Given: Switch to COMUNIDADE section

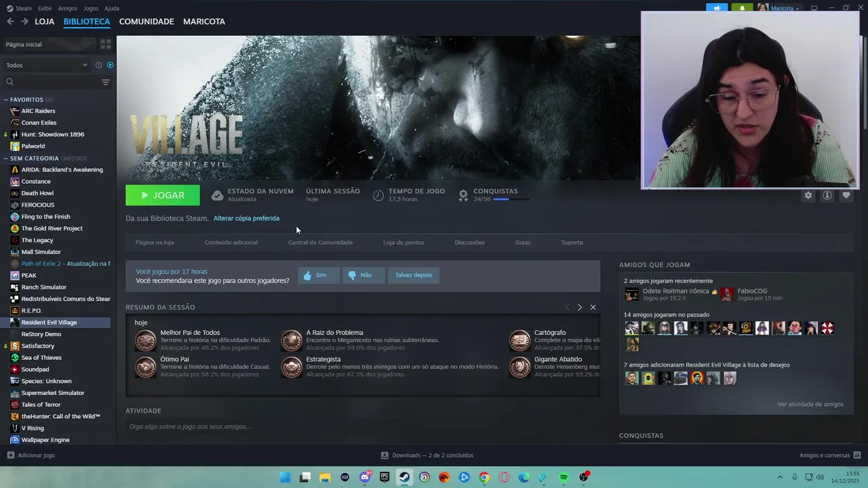Looking at the screenshot, I should tap(146, 22).
